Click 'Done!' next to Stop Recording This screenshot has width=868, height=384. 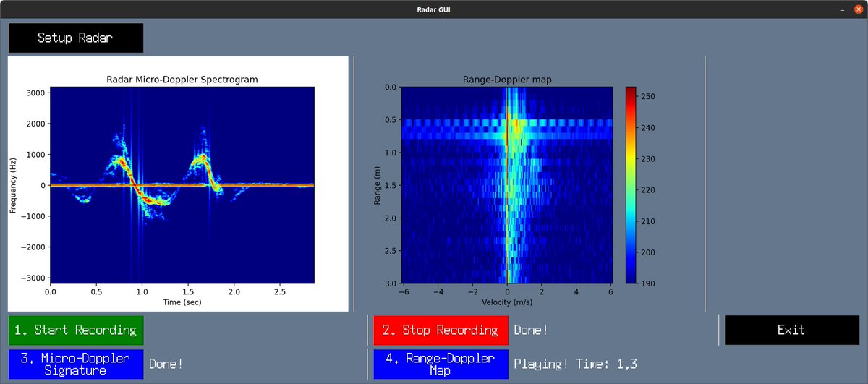[x=531, y=330]
